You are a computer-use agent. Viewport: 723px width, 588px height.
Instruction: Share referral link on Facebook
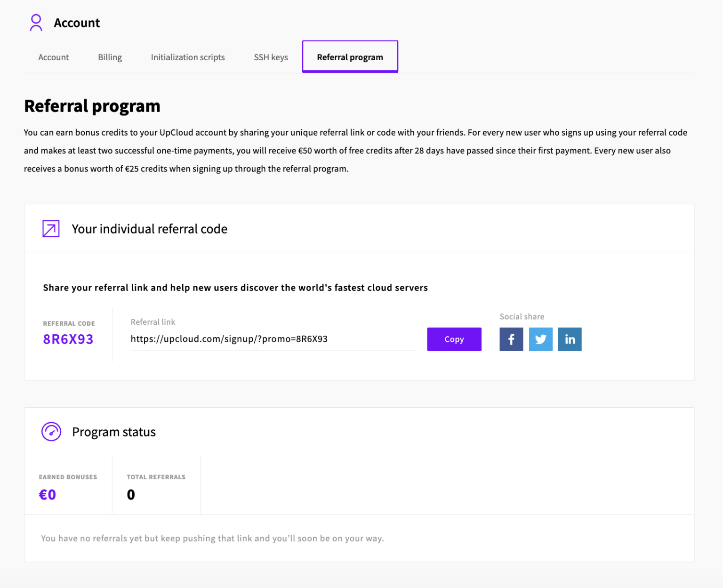tap(511, 339)
